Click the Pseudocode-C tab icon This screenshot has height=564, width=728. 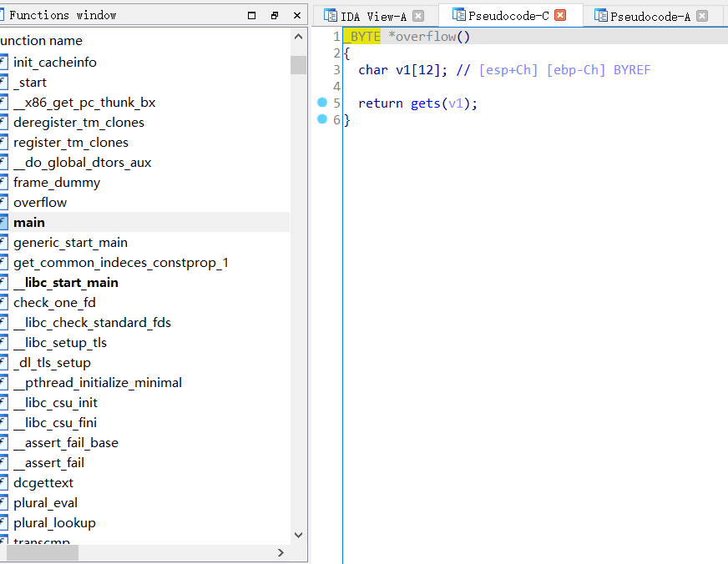458,15
